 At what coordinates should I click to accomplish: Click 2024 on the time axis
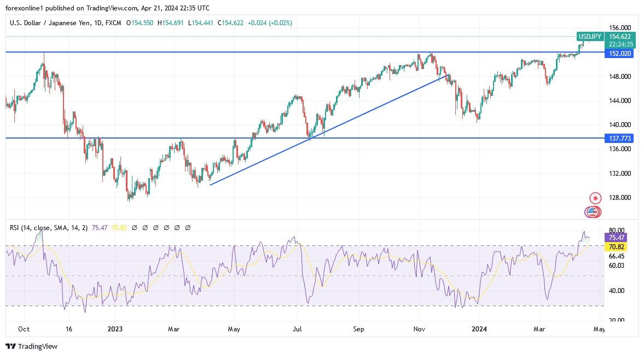coord(479,329)
